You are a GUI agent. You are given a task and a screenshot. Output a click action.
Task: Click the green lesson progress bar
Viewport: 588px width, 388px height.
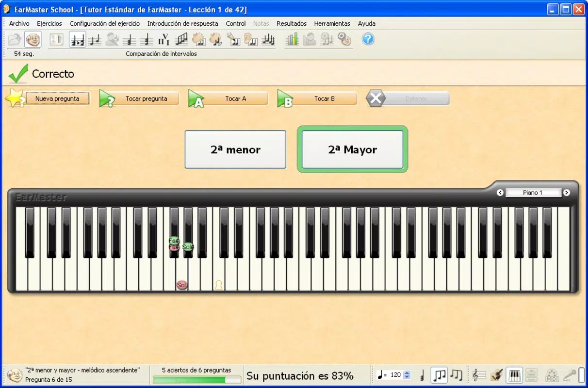(x=196, y=380)
